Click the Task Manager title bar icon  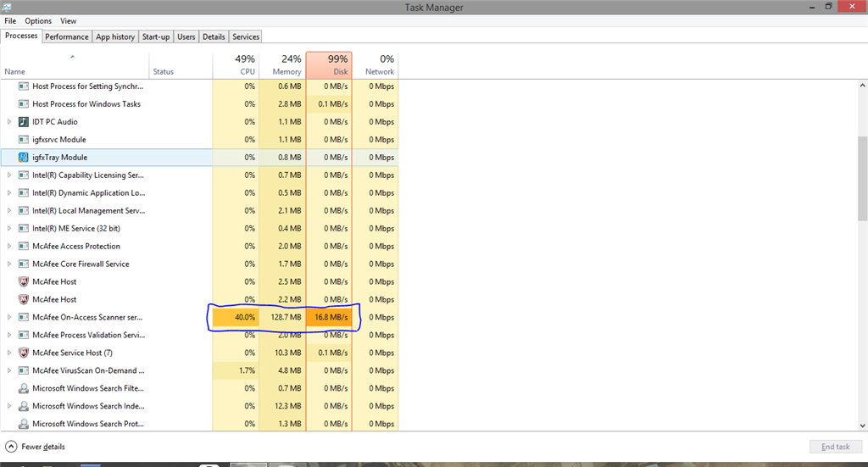pyautogui.click(x=7, y=7)
